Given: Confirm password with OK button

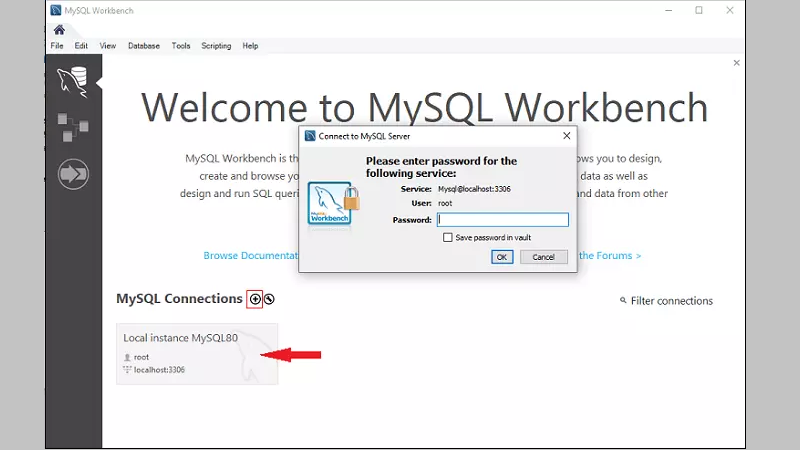Looking at the screenshot, I should pos(502,257).
